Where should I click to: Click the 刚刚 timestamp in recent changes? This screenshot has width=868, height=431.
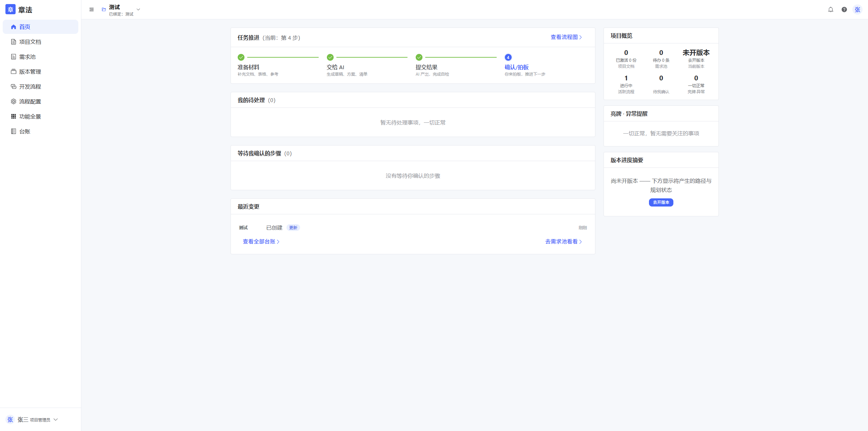[583, 228]
